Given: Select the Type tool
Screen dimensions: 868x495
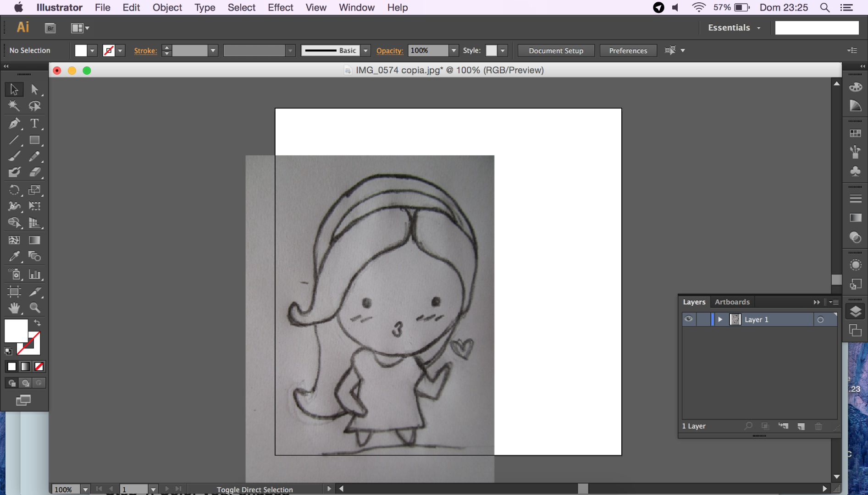Looking at the screenshot, I should click(34, 123).
